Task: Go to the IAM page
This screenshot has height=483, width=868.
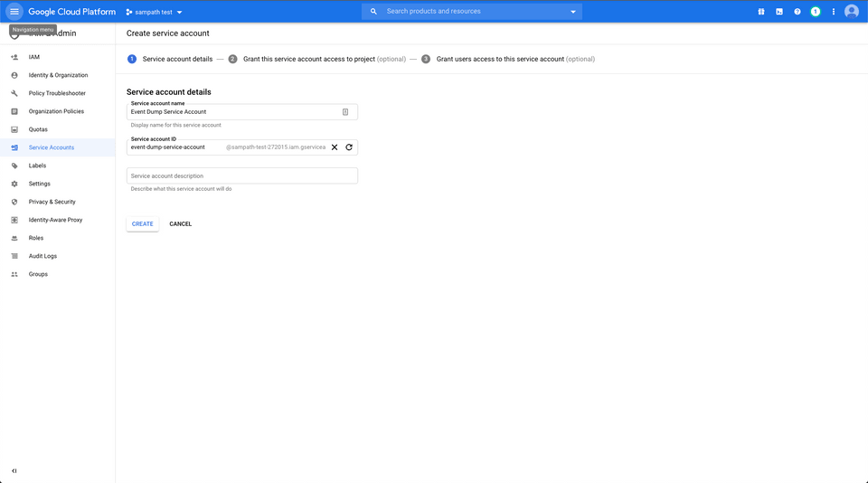Action: (34, 57)
